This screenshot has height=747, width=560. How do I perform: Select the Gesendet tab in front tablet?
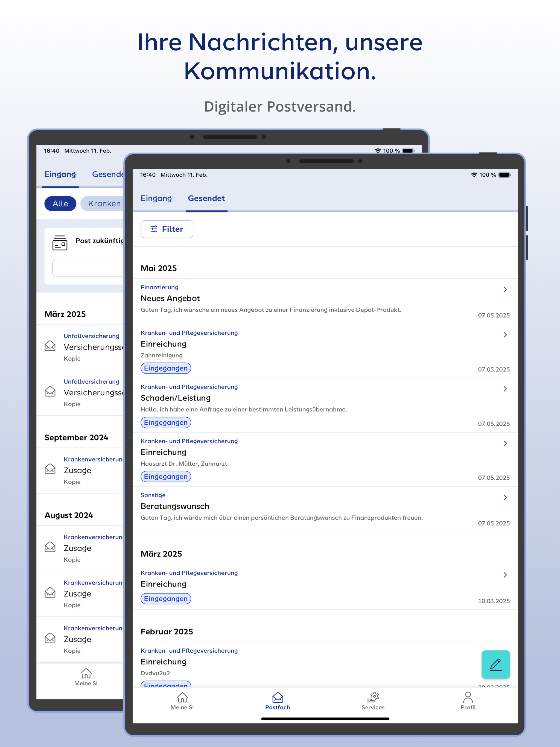point(206,198)
